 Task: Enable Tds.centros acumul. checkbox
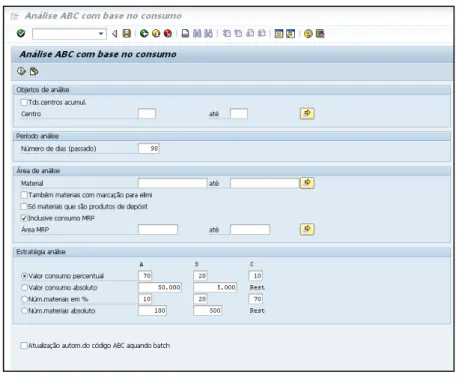[24, 102]
